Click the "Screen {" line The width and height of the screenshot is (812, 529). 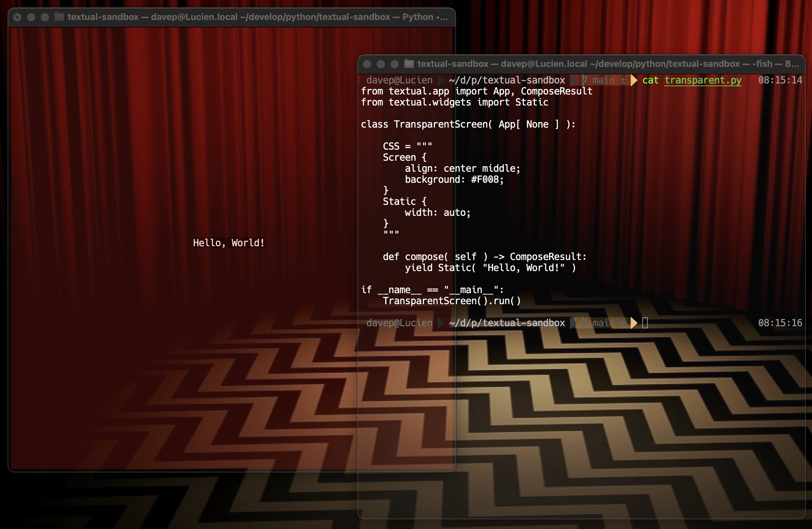[405, 158]
